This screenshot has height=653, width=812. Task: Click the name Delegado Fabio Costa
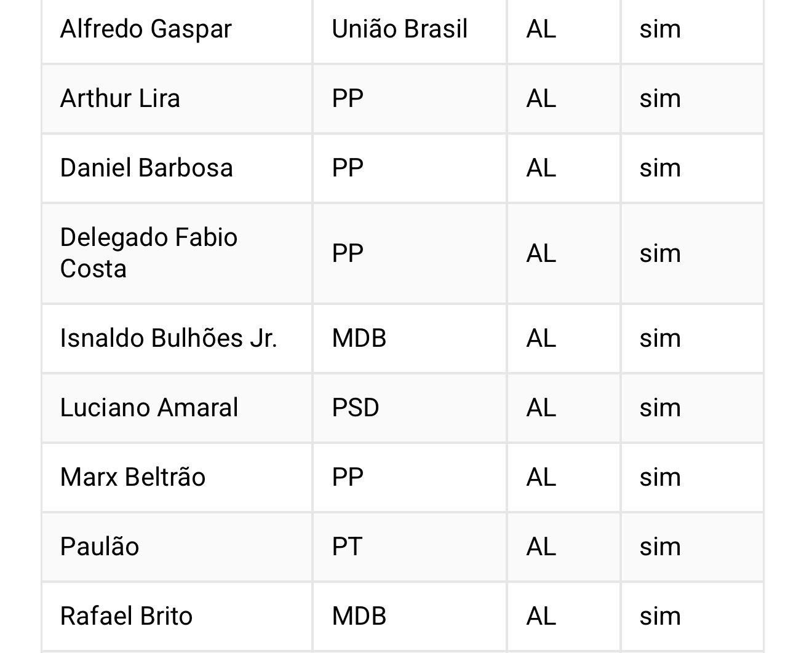(149, 253)
